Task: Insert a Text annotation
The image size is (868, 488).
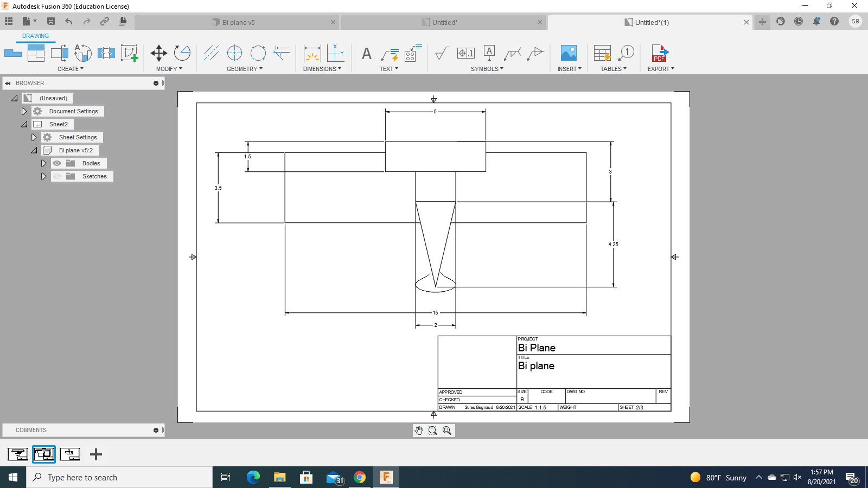Action: (x=366, y=54)
